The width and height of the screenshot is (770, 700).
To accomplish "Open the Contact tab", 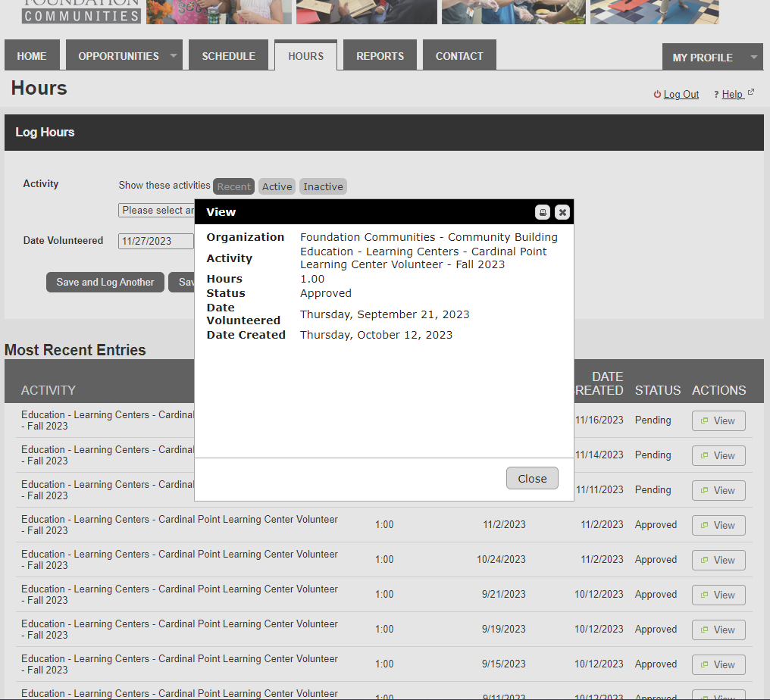I will (x=459, y=55).
